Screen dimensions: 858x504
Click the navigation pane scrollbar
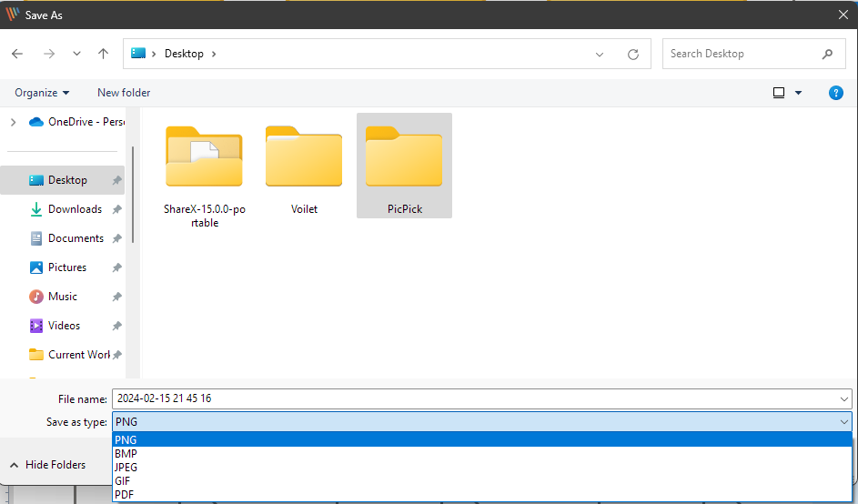click(x=133, y=195)
